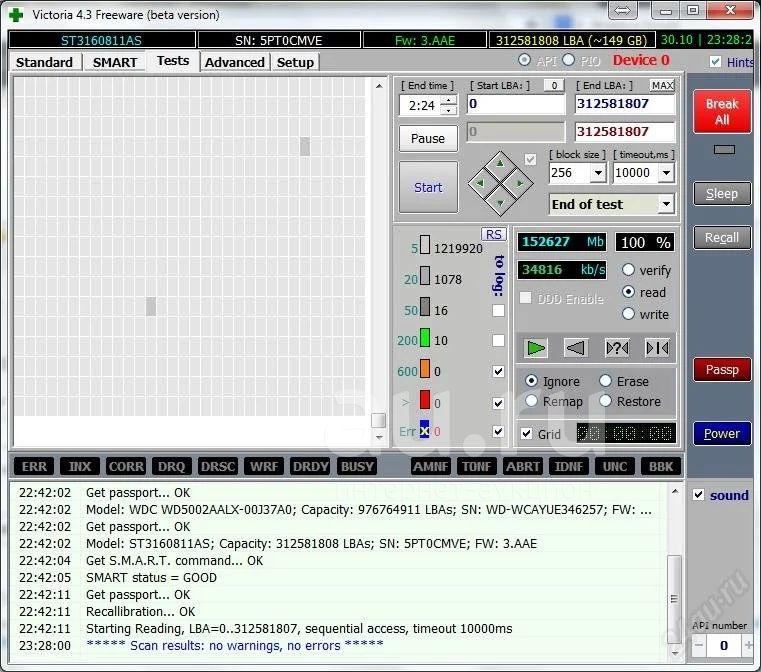Click the blue Power button

tap(722, 433)
